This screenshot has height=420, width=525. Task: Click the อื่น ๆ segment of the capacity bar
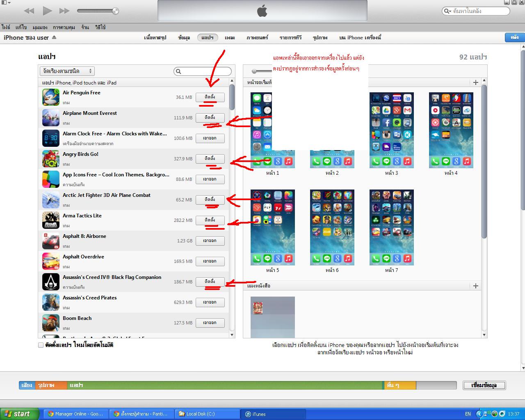coord(400,385)
